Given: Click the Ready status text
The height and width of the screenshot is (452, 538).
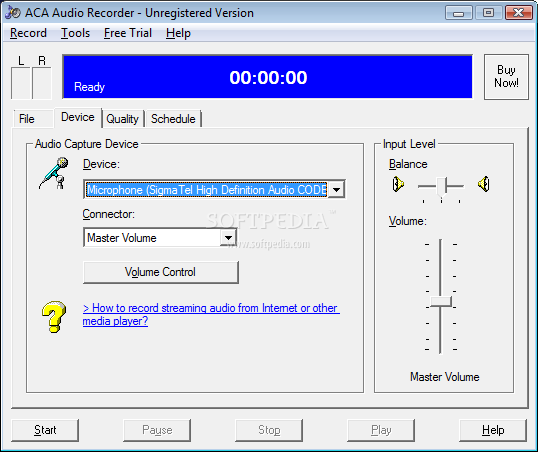Looking at the screenshot, I should tap(89, 87).
